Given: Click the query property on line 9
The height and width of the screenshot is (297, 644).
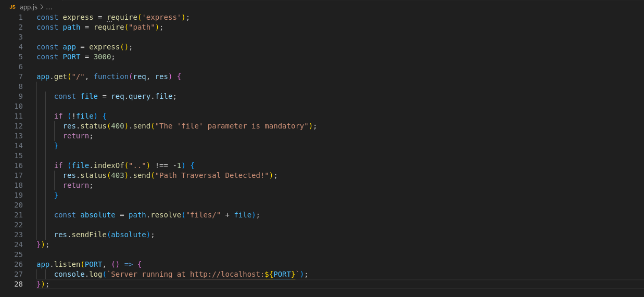Looking at the screenshot, I should point(140,96).
